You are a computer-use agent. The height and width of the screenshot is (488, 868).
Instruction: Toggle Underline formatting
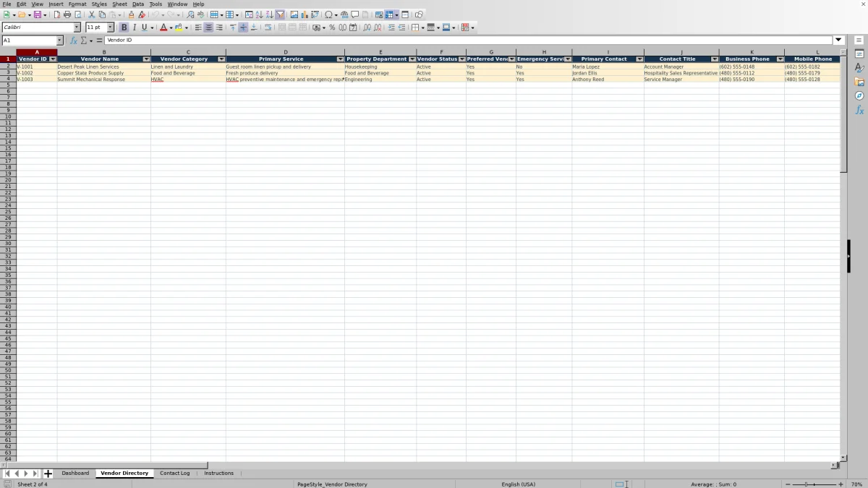point(144,27)
